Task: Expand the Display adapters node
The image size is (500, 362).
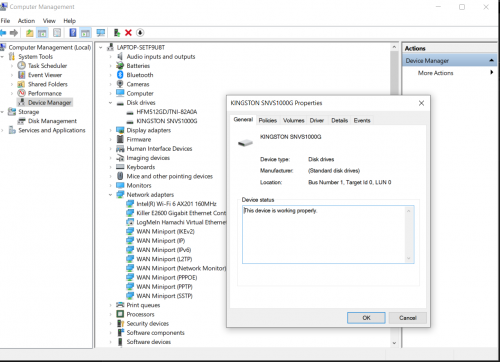Action: (x=110, y=130)
